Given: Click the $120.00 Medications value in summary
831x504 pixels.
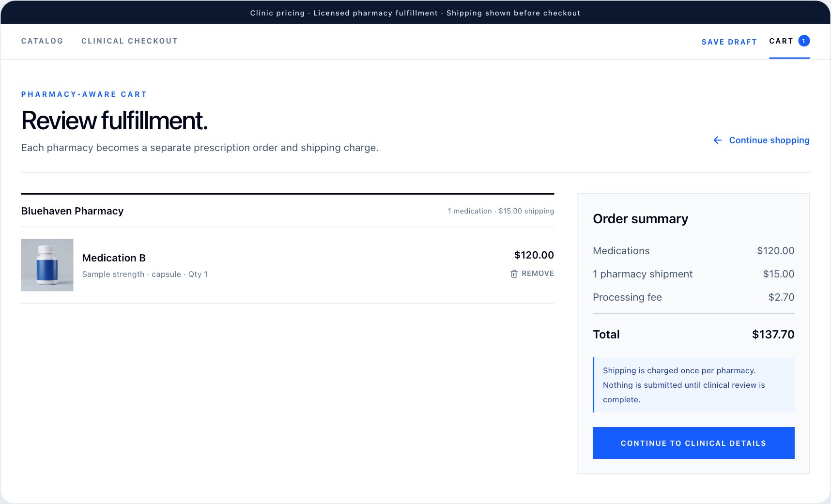Looking at the screenshot, I should [x=776, y=251].
